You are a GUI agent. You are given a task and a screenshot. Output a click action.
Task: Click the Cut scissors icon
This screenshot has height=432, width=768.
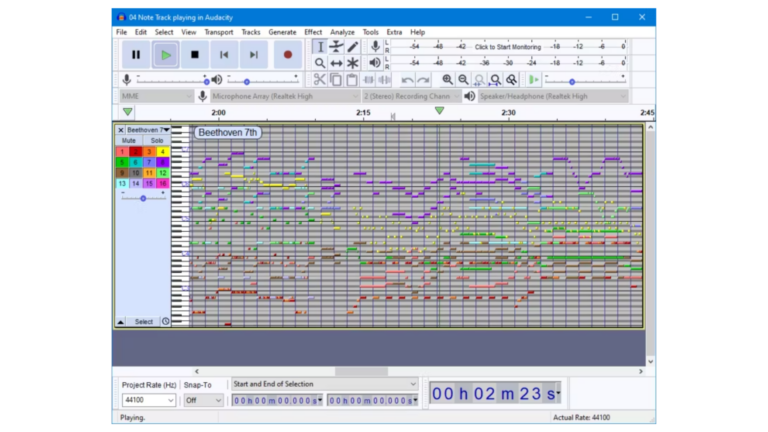pos(319,79)
